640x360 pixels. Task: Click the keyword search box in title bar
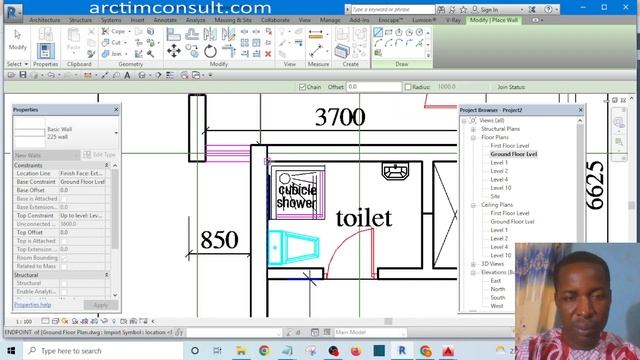[x=392, y=9]
